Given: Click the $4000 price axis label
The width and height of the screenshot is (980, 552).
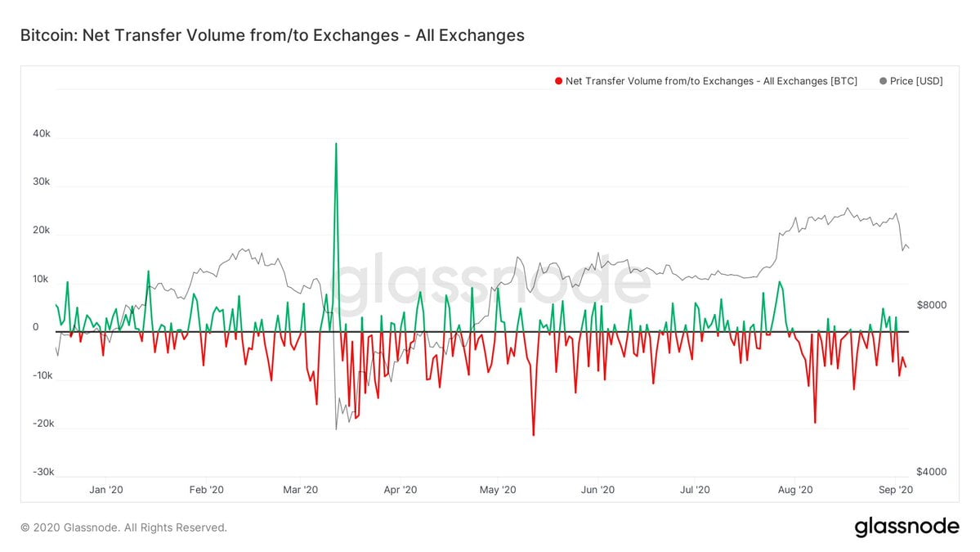Looking at the screenshot, I should pos(930,472).
